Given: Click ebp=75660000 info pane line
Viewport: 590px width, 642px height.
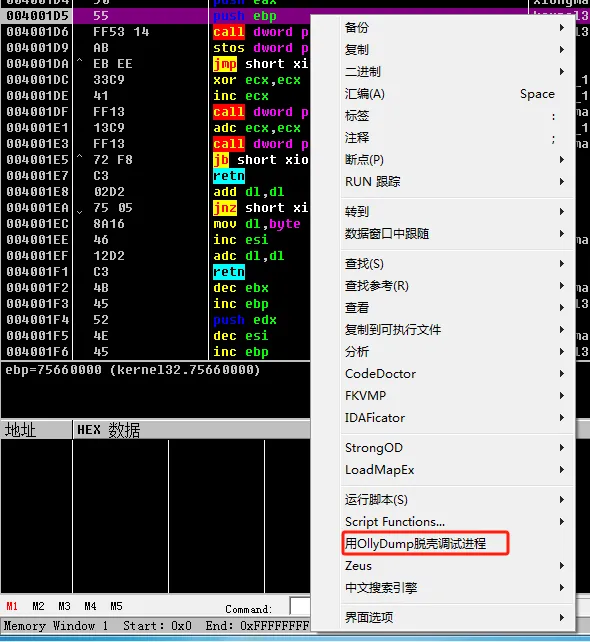Looking at the screenshot, I should coord(133,370).
